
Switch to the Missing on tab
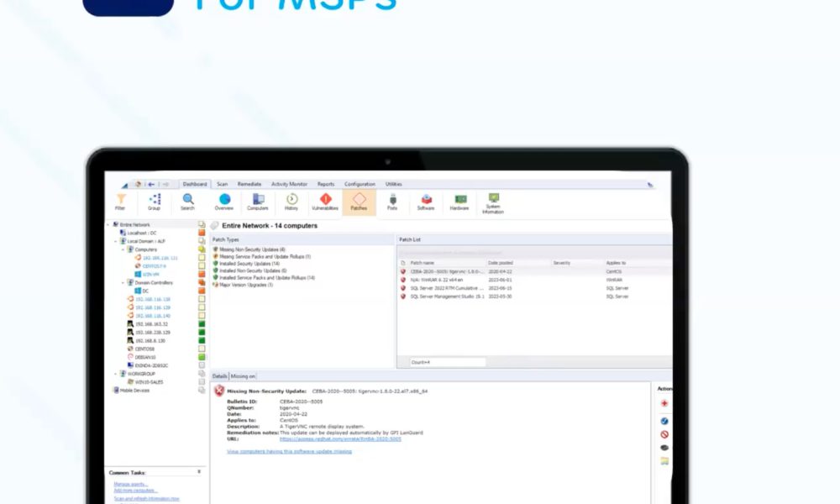pyautogui.click(x=243, y=376)
